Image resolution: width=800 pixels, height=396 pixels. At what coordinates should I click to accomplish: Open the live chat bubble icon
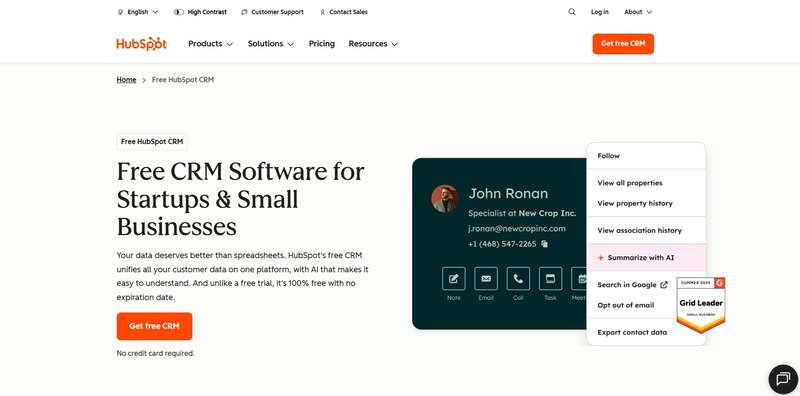(783, 379)
